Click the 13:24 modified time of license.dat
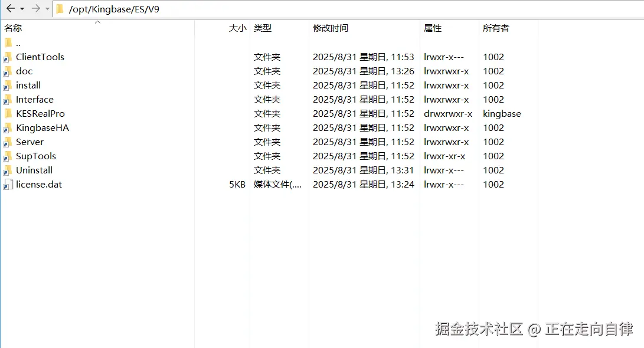Image resolution: width=644 pixels, height=348 pixels. (403, 185)
